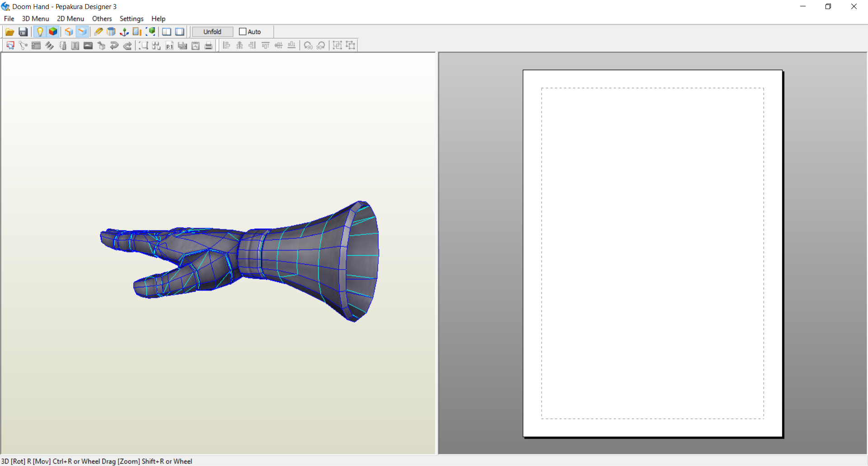This screenshot has height=466, width=868.
Task: Click the blue cylinder model icon
Action: pos(111,32)
